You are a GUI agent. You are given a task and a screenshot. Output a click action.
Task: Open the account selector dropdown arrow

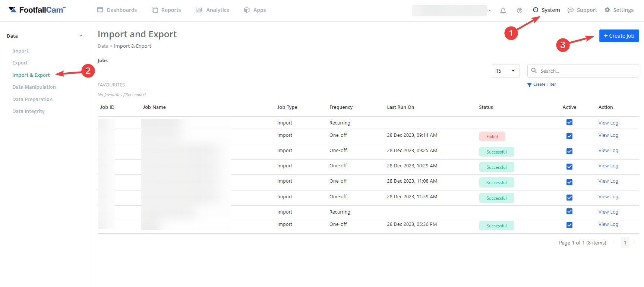click(490, 10)
